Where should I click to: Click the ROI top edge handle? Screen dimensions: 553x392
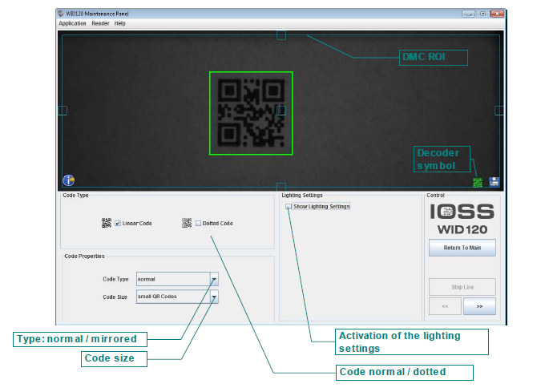(281, 35)
